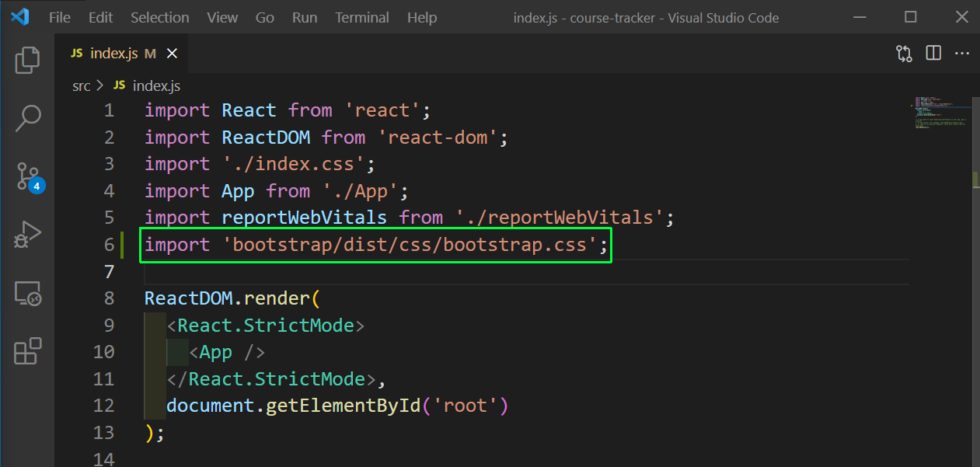980x467 pixels.
Task: Open the Go menu
Action: click(265, 17)
